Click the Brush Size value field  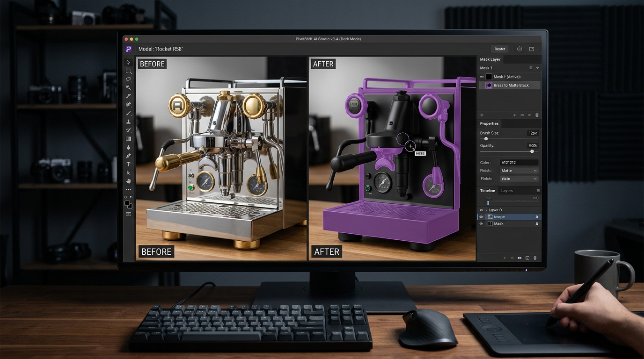tap(533, 133)
